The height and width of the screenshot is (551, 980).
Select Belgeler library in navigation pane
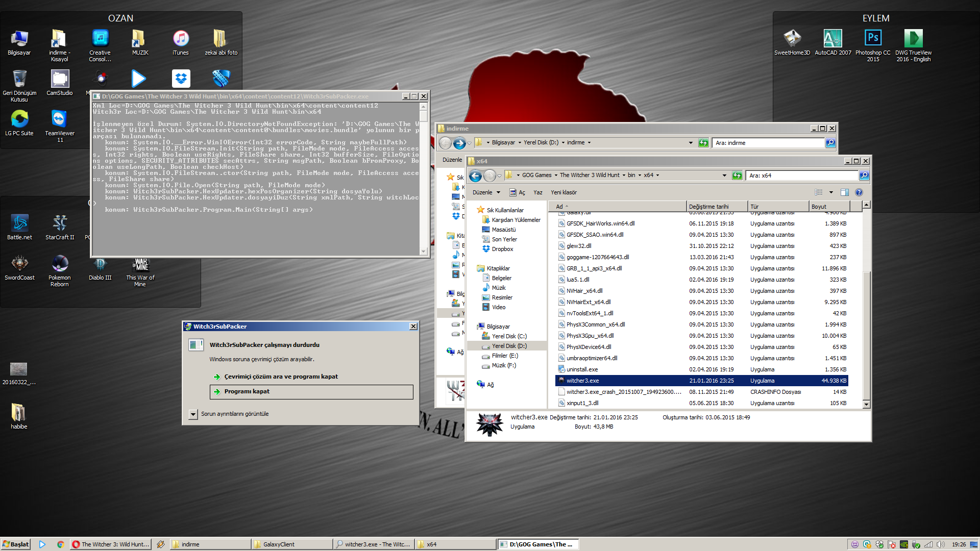tap(496, 278)
